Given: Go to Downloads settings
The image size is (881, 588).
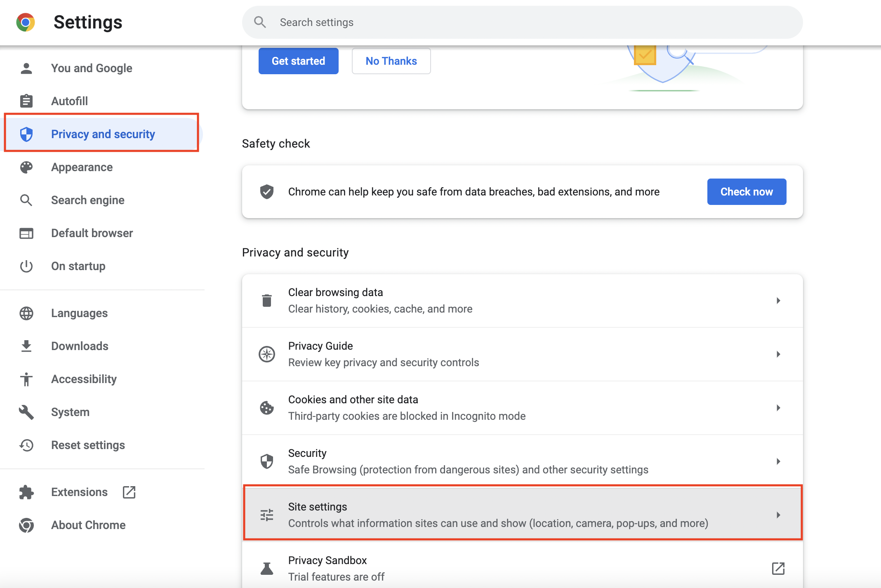Looking at the screenshot, I should (102, 346).
